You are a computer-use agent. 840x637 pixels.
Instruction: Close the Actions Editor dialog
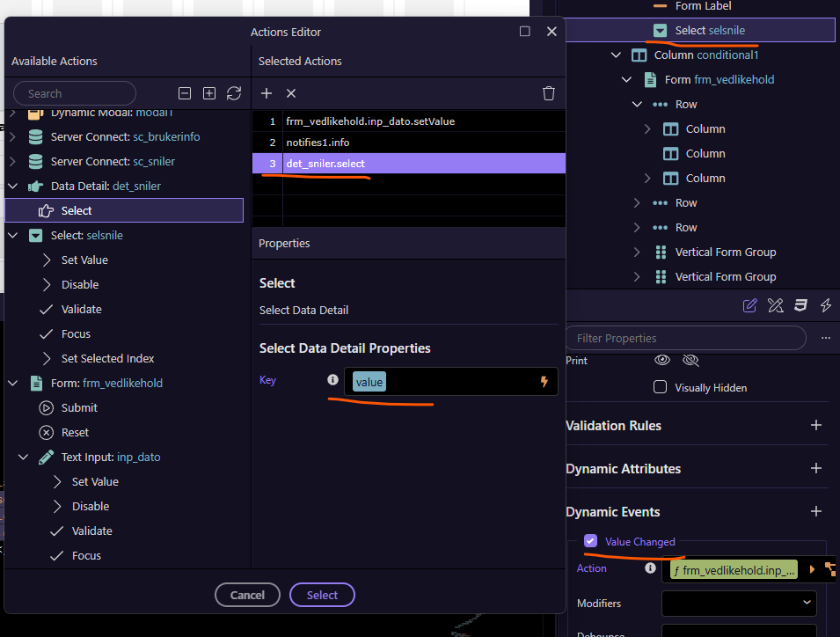point(551,31)
